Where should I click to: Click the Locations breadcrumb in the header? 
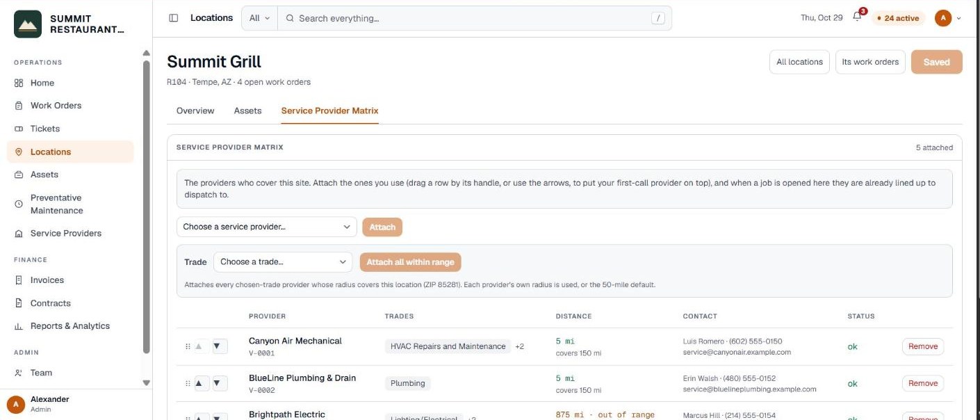pyautogui.click(x=211, y=18)
